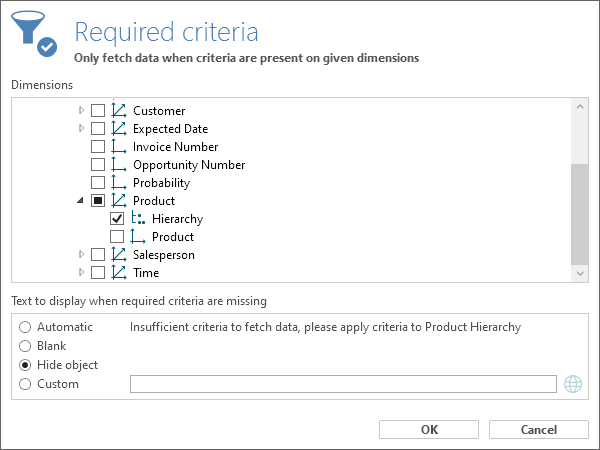Click the globe translate icon beside Custom field
The width and height of the screenshot is (600, 450).
pyautogui.click(x=573, y=384)
